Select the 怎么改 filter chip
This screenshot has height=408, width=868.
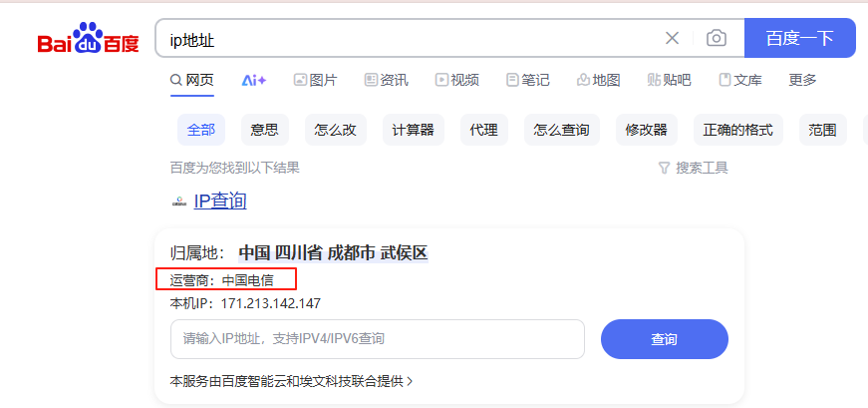pyautogui.click(x=336, y=131)
